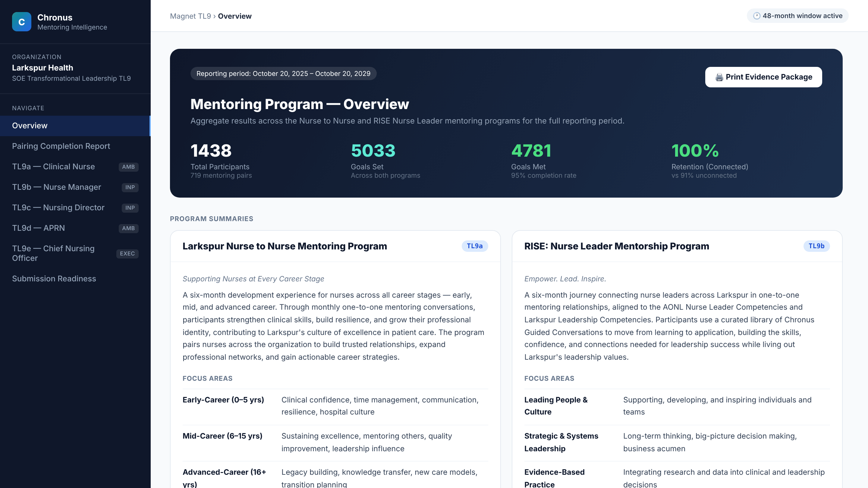Viewport: 868px width, 488px height.
Task: Click Magnet TL9 breadcrumb link
Action: pyautogui.click(x=190, y=16)
